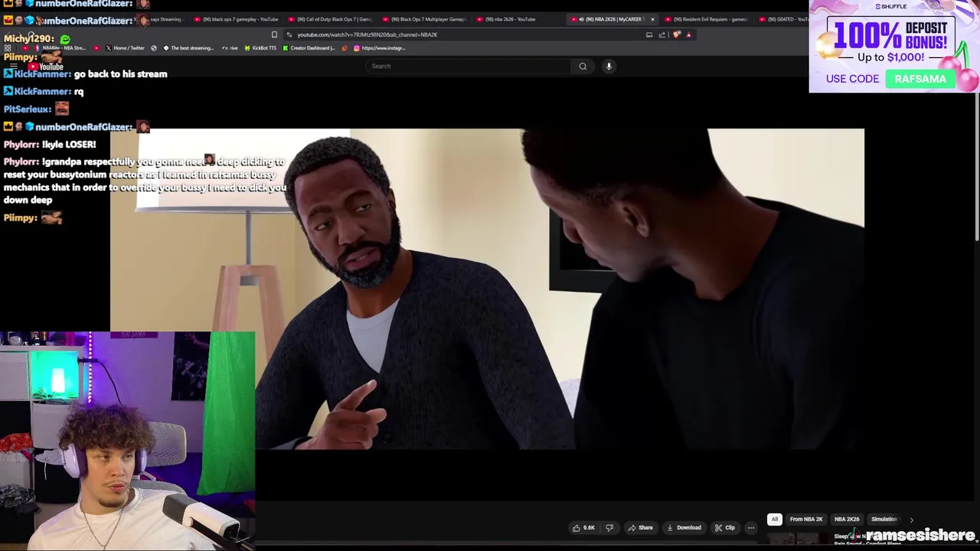The image size is (980, 551).
Task: Click the YouTube search field
Action: [x=468, y=66]
